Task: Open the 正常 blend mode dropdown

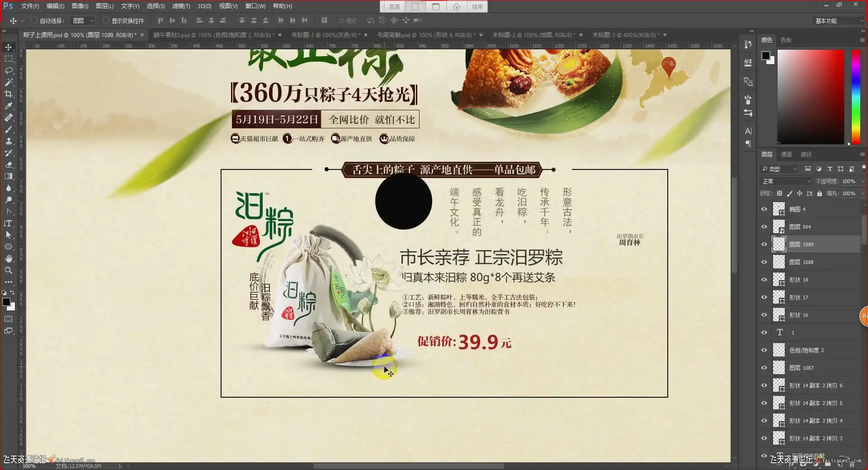Action: (x=786, y=181)
